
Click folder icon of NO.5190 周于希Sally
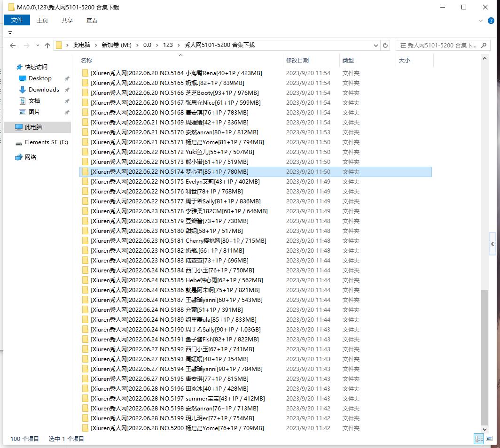85,330
